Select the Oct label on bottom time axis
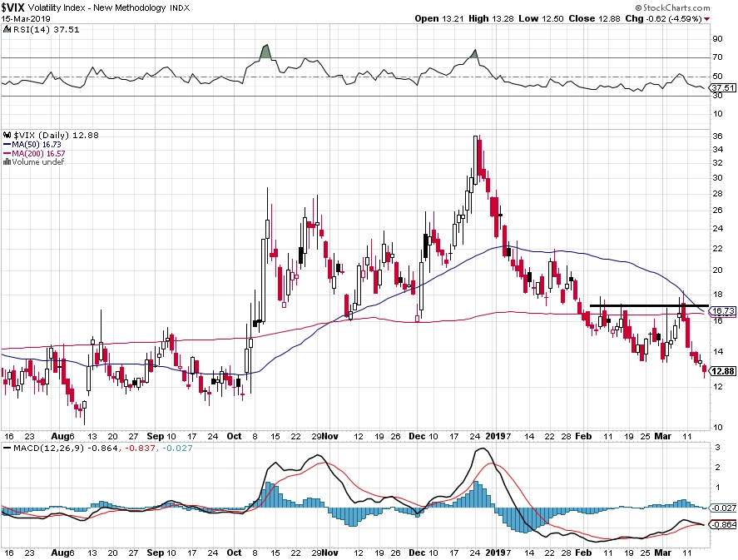 [234, 553]
